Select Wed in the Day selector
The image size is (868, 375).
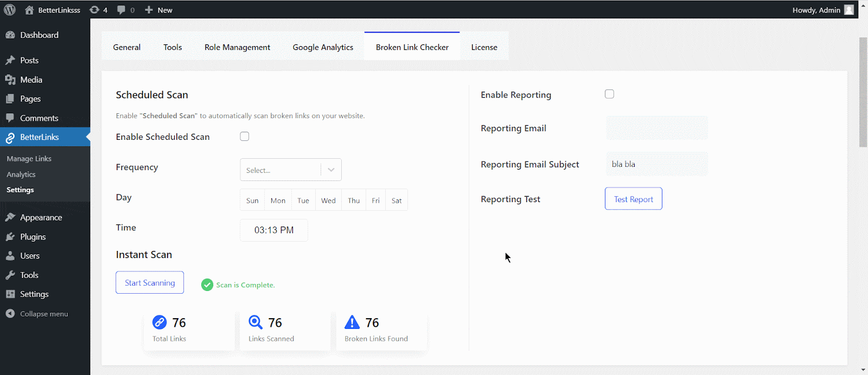coord(328,201)
